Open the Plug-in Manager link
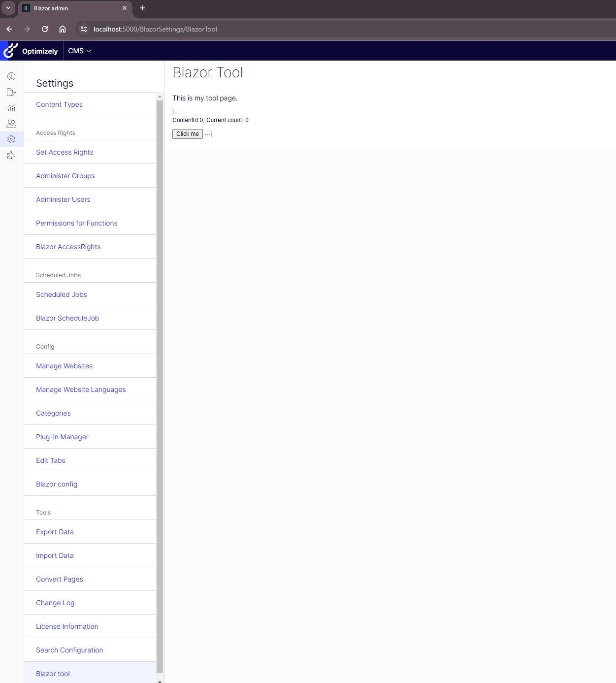The height and width of the screenshot is (683, 616). [x=62, y=437]
